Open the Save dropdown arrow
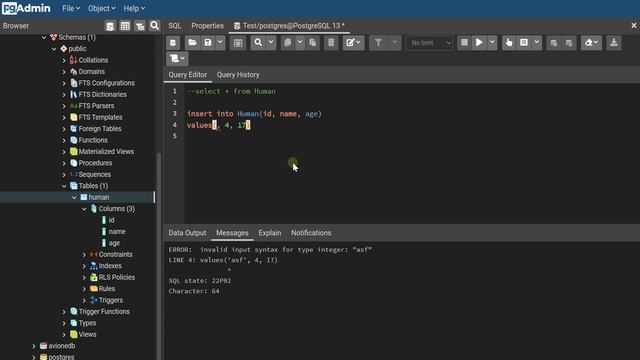640x360 pixels. 220,43
